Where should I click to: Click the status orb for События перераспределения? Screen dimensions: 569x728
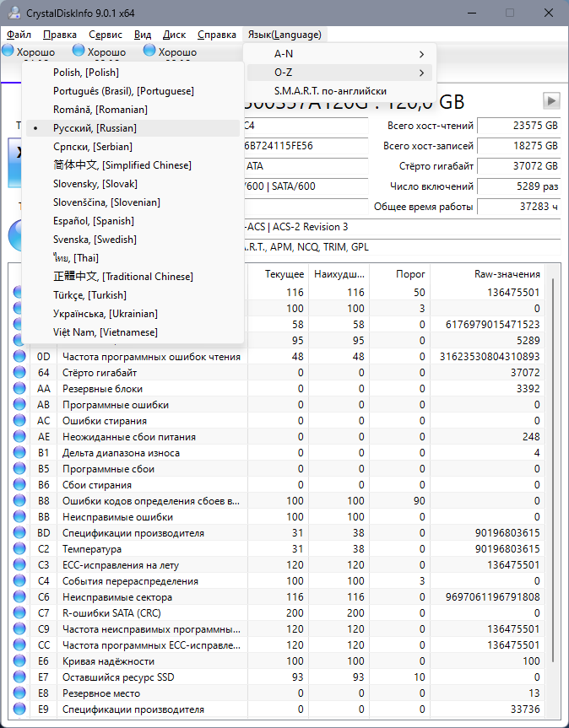coord(19,580)
